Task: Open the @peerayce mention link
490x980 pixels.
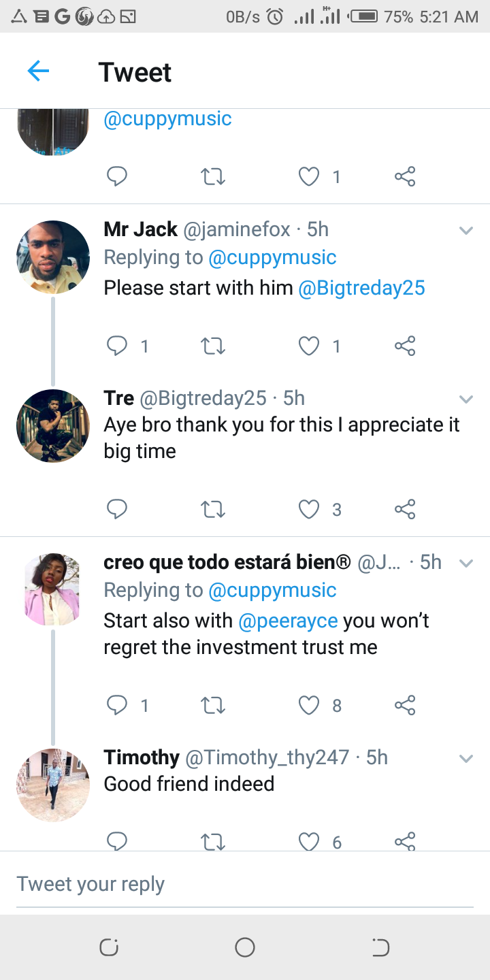Action: pyautogui.click(x=287, y=621)
